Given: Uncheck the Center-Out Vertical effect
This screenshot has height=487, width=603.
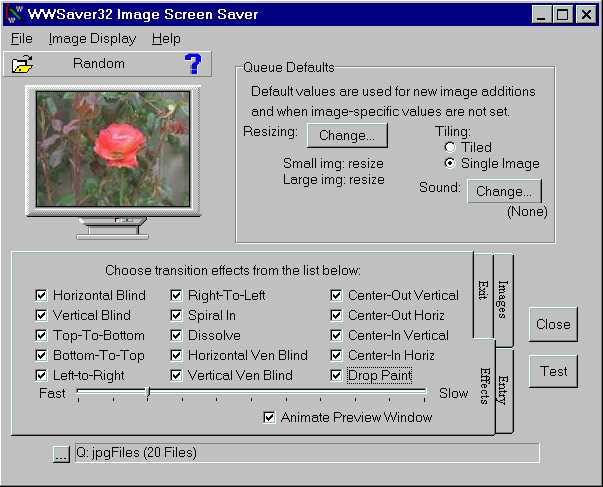Looking at the screenshot, I should tap(336, 295).
